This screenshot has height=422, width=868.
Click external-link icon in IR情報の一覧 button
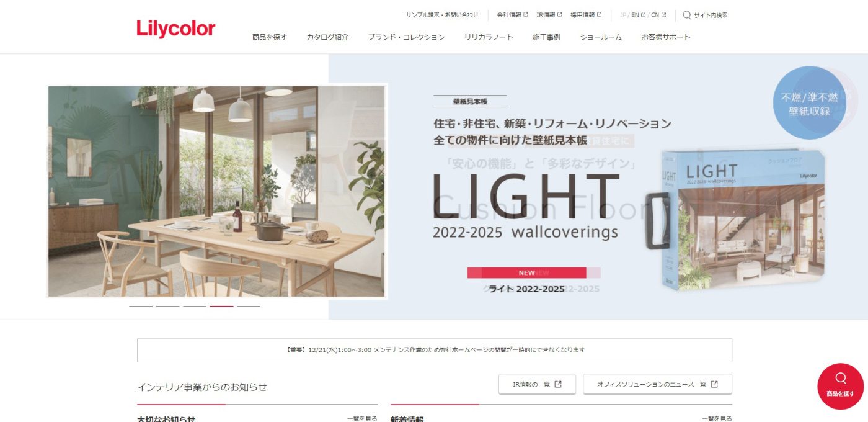pos(558,384)
